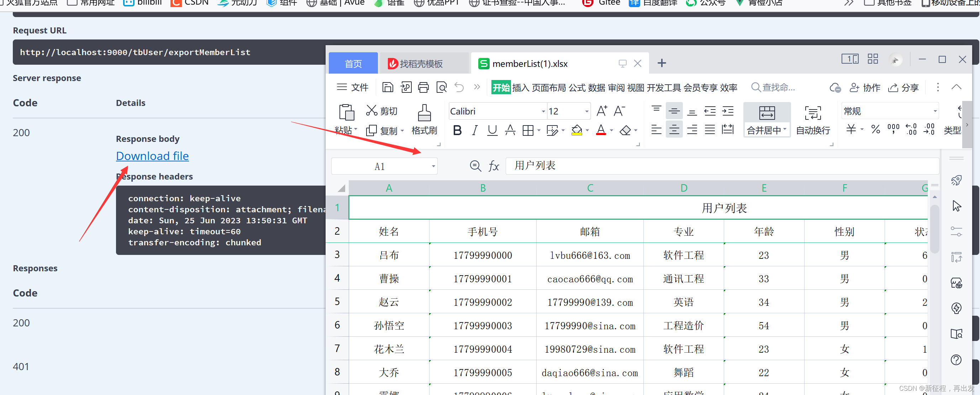980x395 pixels.
Task: Click the Decrease font size icon
Action: point(619,111)
